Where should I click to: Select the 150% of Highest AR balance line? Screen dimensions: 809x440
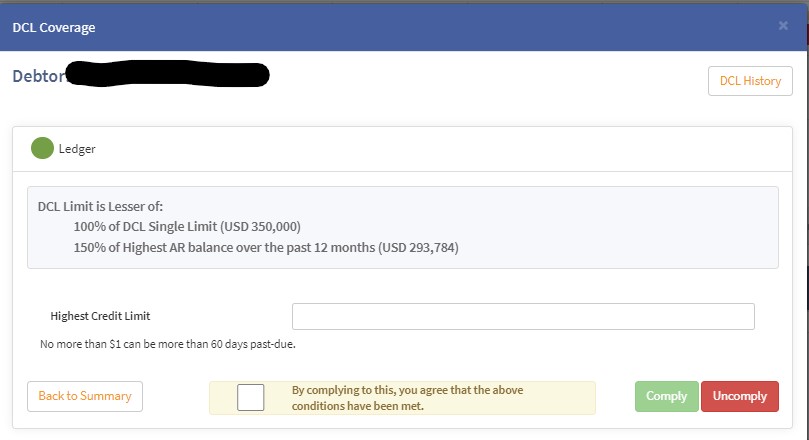[265, 247]
